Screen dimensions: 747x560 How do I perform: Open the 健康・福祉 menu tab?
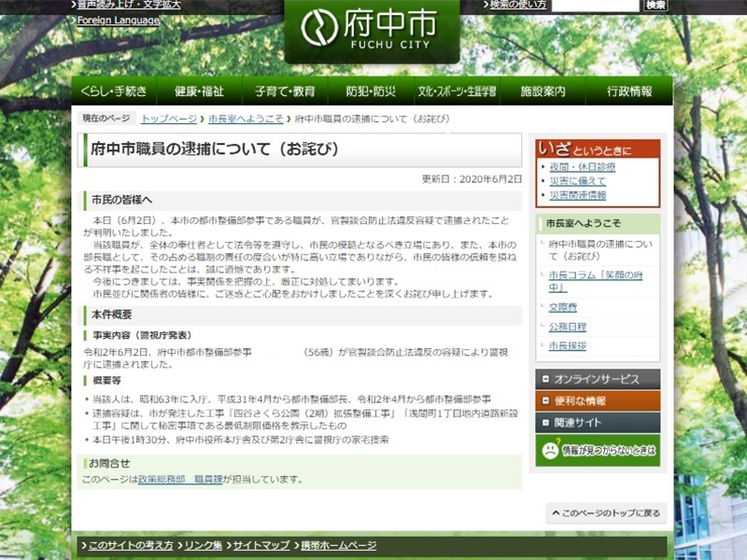(199, 91)
